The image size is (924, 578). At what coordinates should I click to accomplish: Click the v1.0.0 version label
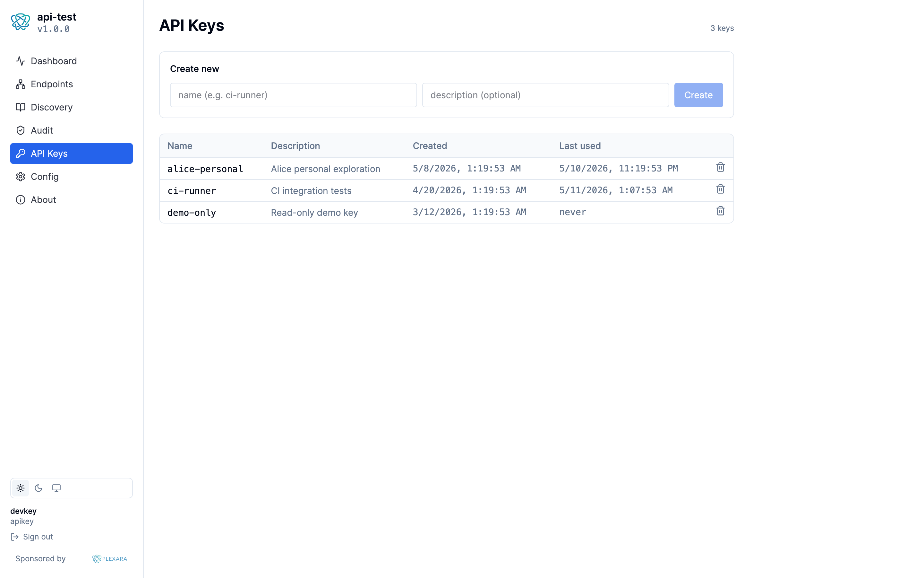pos(54,29)
